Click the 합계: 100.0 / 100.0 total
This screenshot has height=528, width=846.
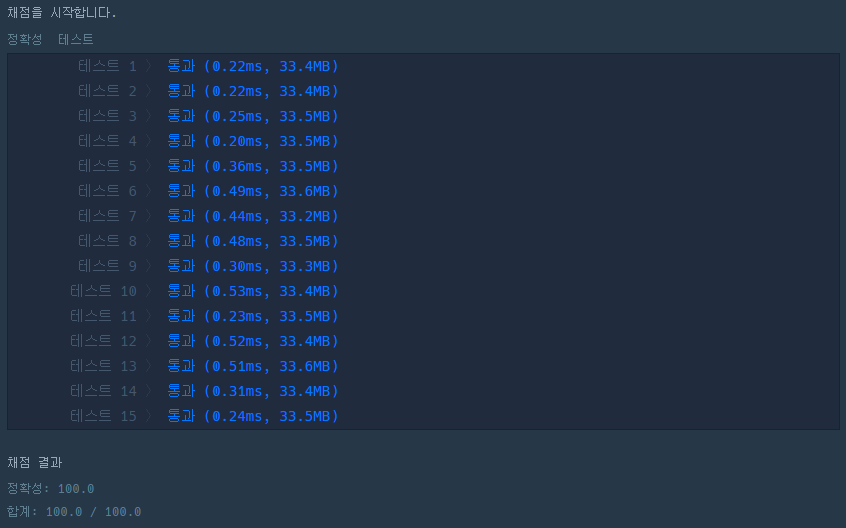74,512
